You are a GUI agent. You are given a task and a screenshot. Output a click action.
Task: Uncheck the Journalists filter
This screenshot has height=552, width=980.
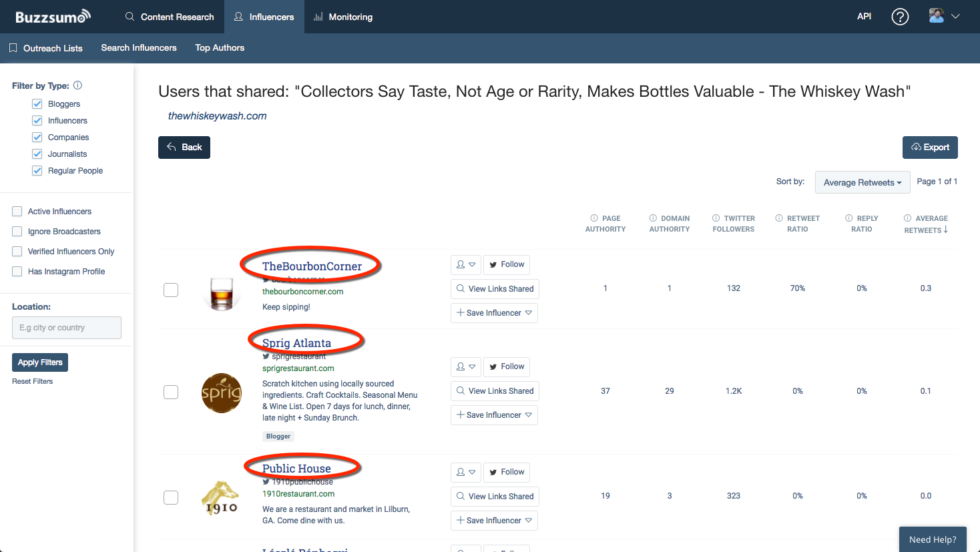click(37, 154)
